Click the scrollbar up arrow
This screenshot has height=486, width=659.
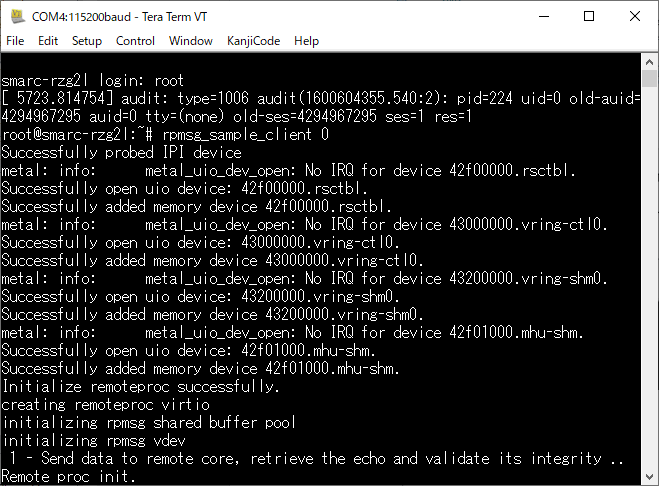click(x=649, y=62)
